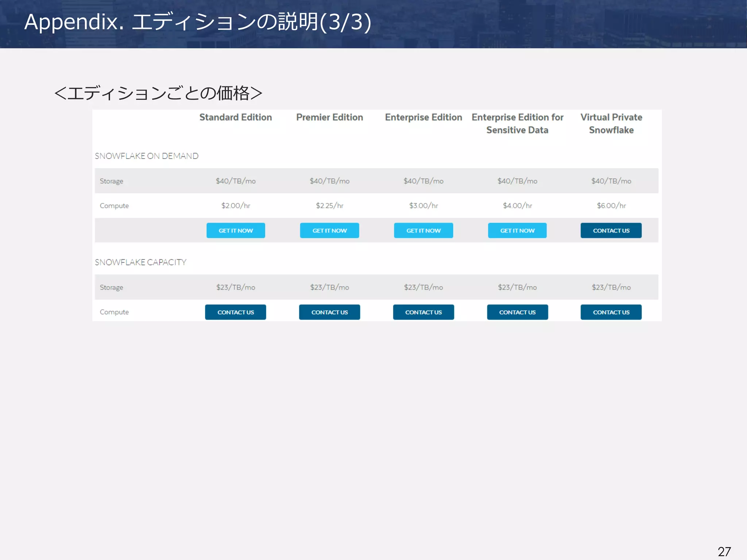Click $40/TB/mo storage under Enterprise Edition

423,181
